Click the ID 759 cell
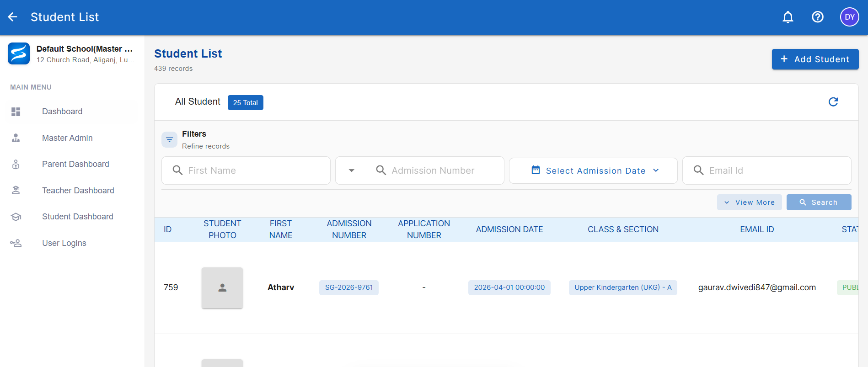868x367 pixels. click(171, 287)
